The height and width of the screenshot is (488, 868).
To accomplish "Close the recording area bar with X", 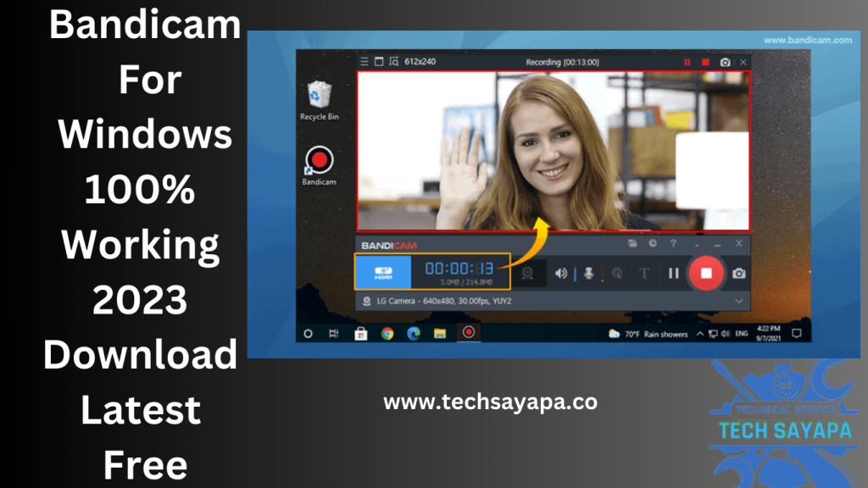I will [743, 63].
